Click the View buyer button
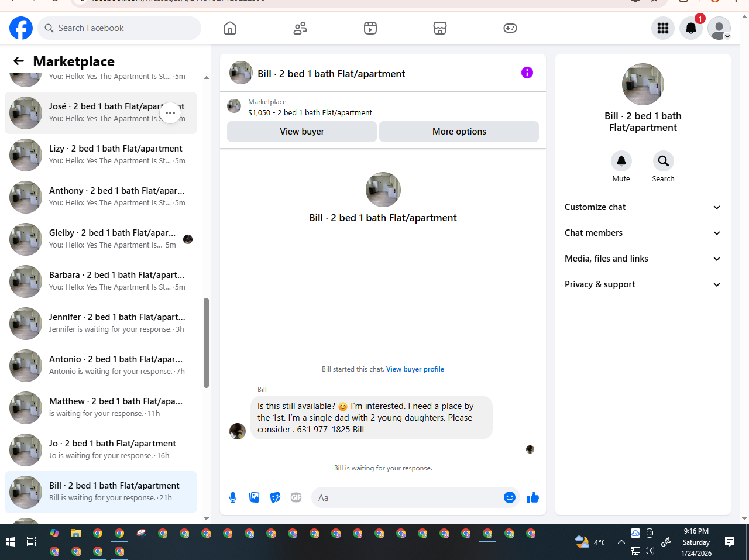The height and width of the screenshot is (560, 749). point(302,132)
